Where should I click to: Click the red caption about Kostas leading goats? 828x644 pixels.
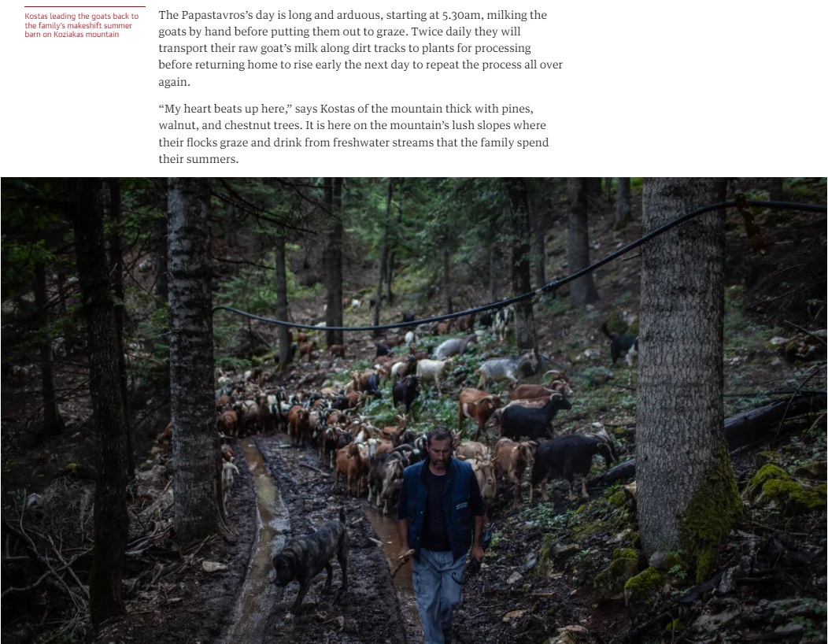(82, 25)
